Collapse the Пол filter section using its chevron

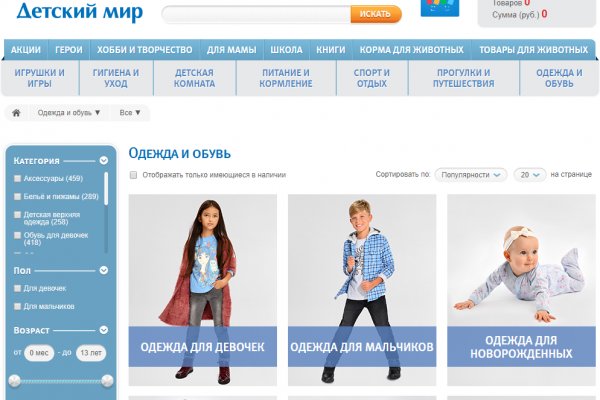104,270
